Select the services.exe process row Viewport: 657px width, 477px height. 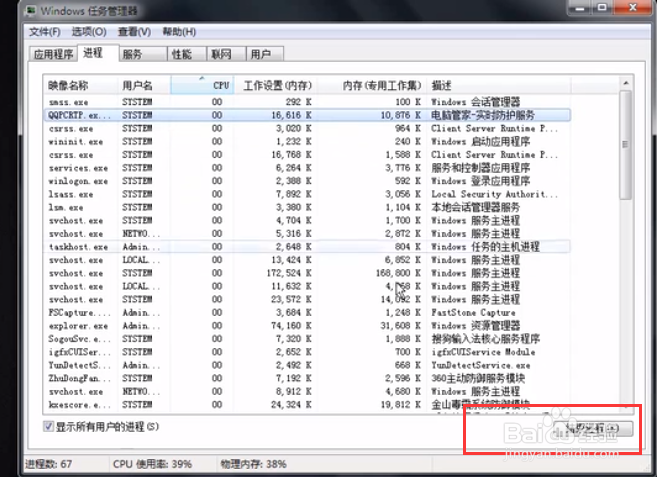click(306, 168)
